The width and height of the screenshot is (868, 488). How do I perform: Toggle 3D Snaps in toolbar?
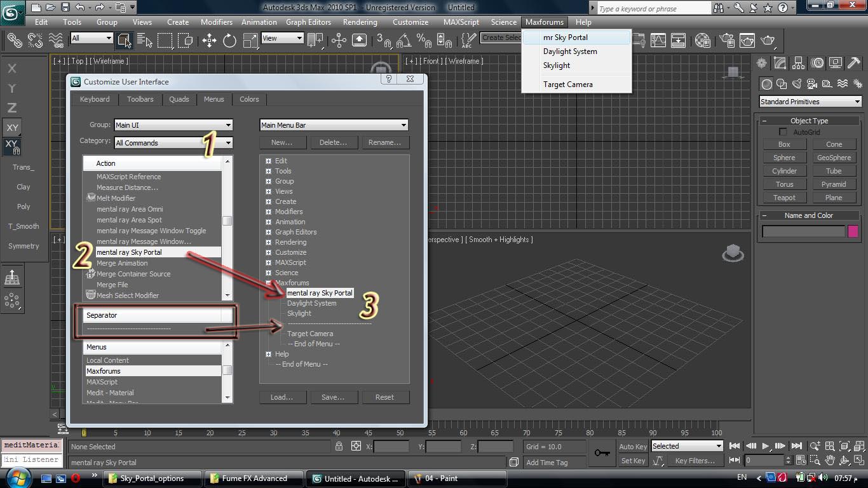coord(384,40)
